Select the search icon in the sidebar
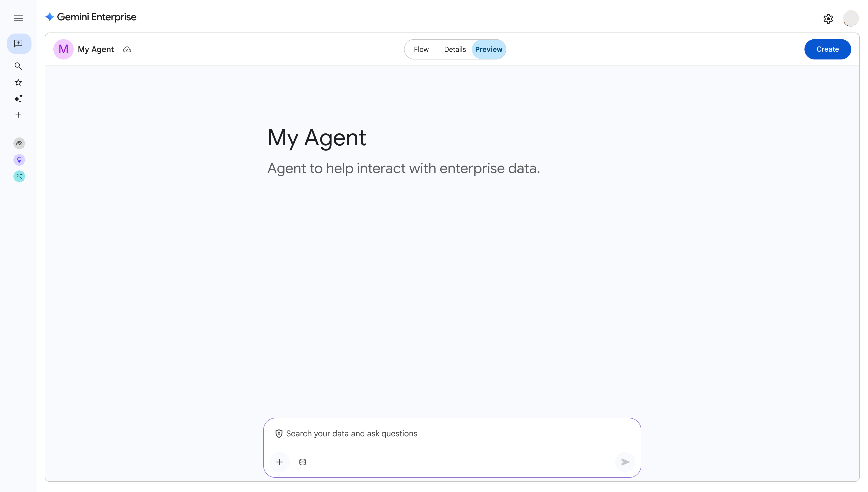 18,66
